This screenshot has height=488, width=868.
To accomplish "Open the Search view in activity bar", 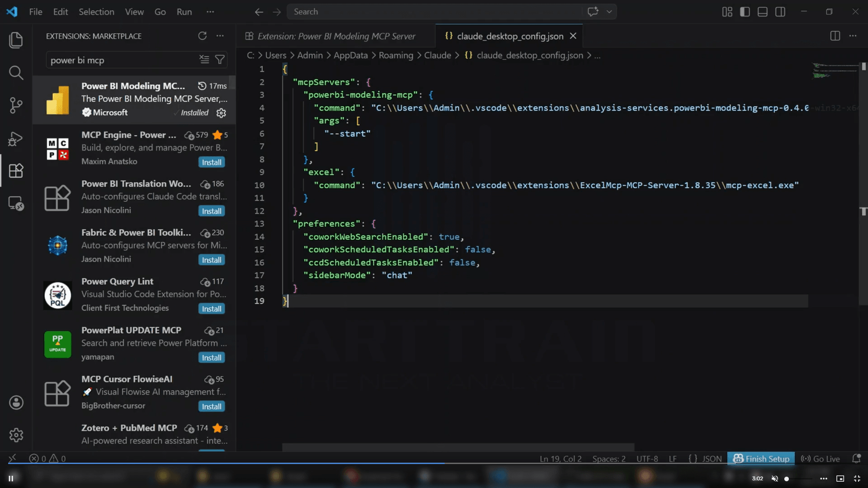I will tap(16, 72).
